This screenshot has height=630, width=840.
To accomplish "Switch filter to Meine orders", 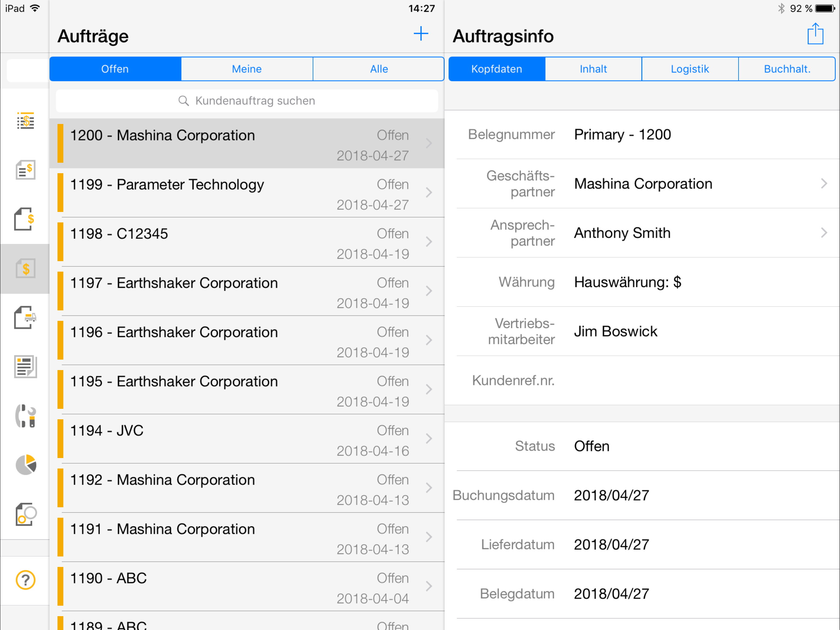I will (247, 69).
